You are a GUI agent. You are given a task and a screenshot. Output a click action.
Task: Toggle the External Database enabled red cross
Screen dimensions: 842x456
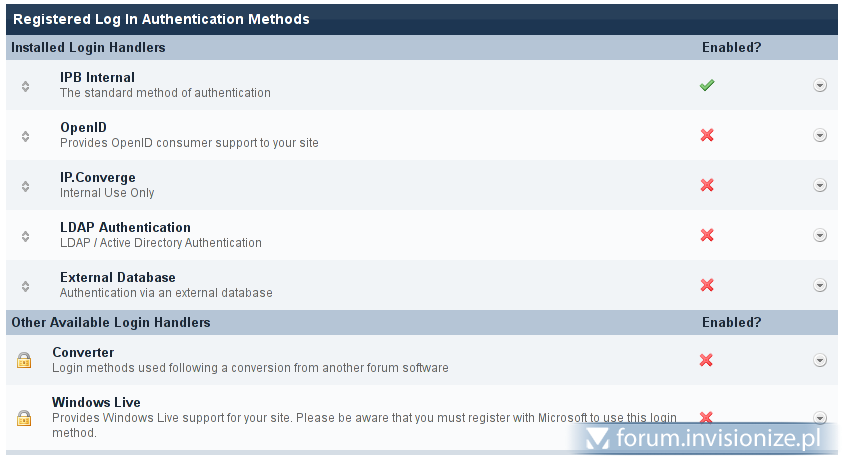pos(707,285)
